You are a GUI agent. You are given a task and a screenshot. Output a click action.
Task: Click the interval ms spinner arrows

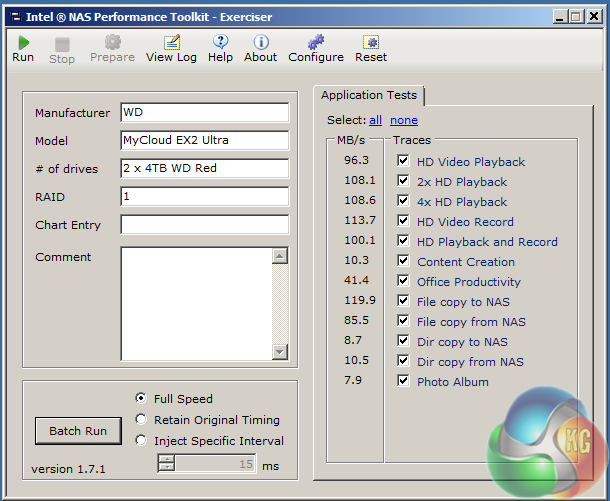coord(167,463)
